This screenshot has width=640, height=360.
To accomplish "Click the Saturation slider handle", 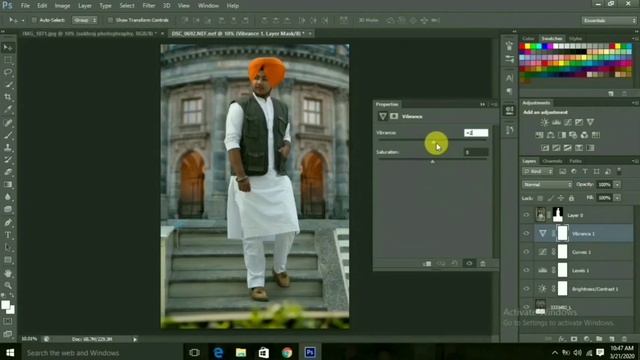I will [432, 162].
